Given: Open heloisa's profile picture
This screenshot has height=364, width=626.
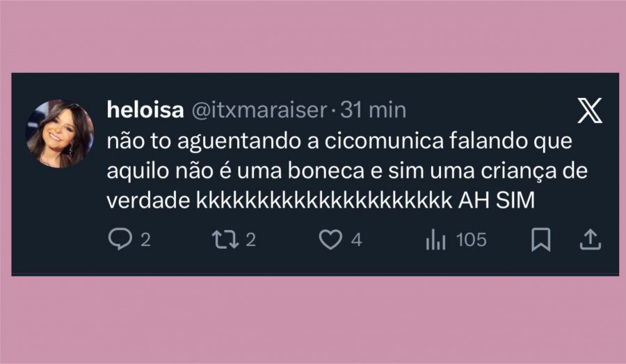Looking at the screenshot, I should 60,134.
